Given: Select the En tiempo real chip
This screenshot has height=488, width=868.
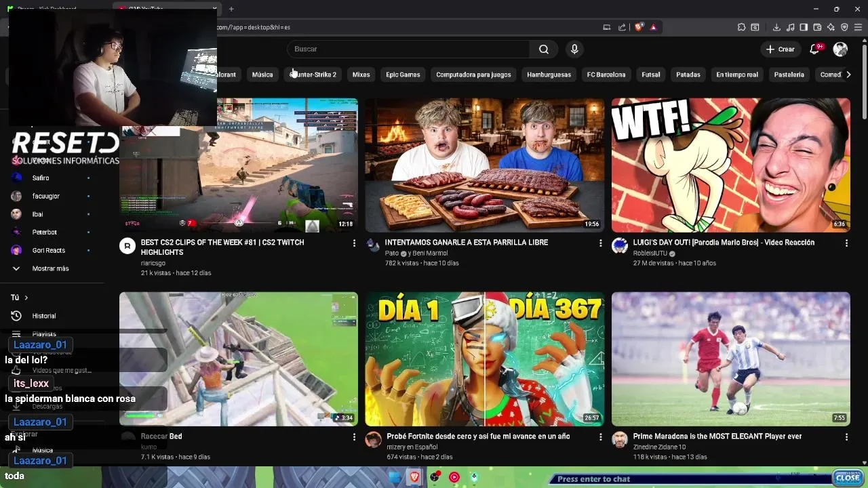Looking at the screenshot, I should pyautogui.click(x=737, y=75).
